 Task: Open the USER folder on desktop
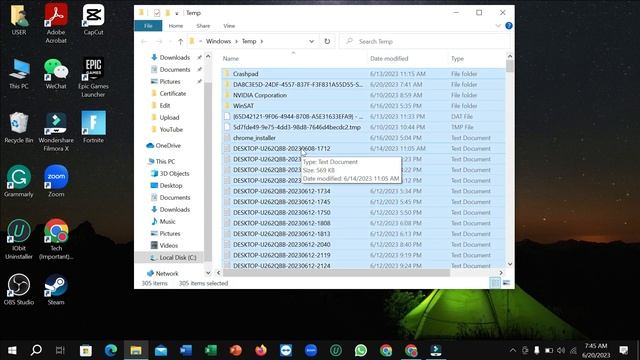19,19
